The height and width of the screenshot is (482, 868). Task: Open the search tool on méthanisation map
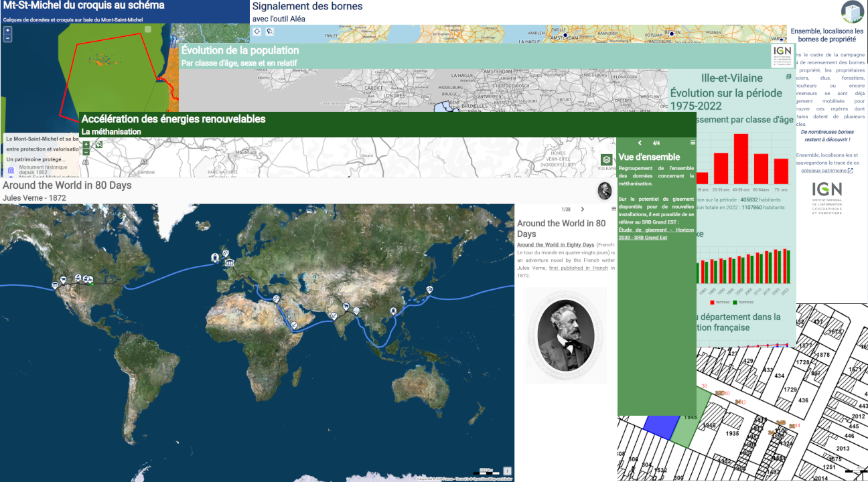coord(98,145)
